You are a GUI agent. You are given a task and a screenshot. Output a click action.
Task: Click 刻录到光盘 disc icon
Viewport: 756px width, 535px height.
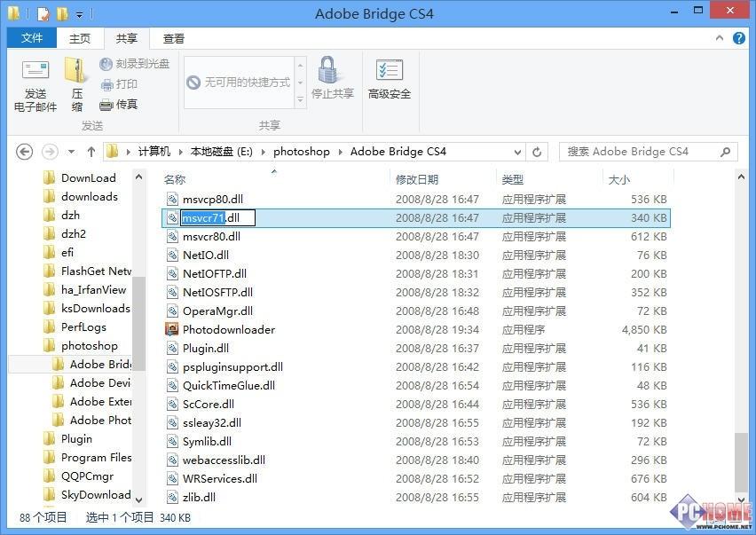[106, 64]
